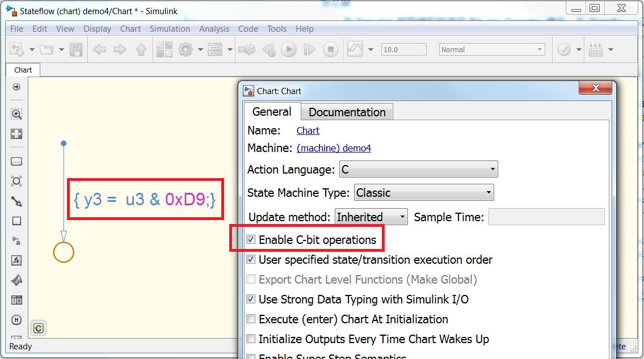Image resolution: width=644 pixels, height=359 pixels.
Task: Click the Stop simulation button
Action: [331, 50]
